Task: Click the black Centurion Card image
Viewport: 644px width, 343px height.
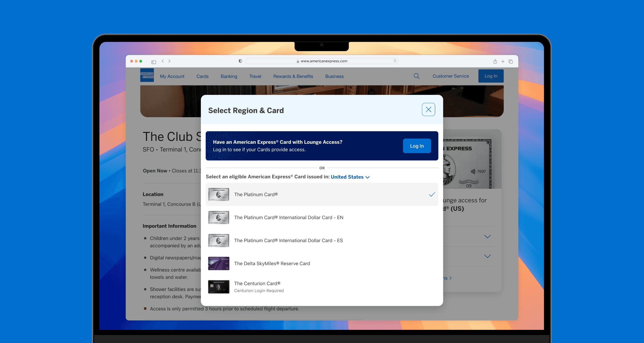Action: coord(219,287)
